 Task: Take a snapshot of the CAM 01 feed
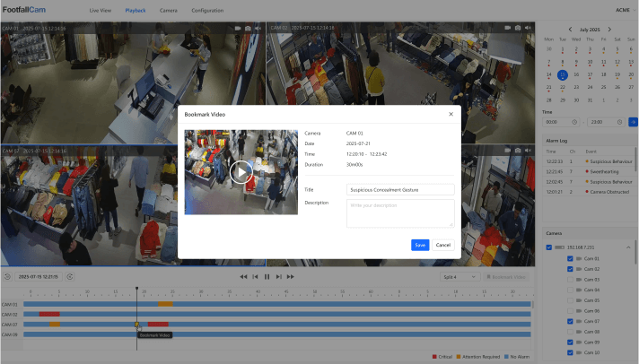click(248, 28)
